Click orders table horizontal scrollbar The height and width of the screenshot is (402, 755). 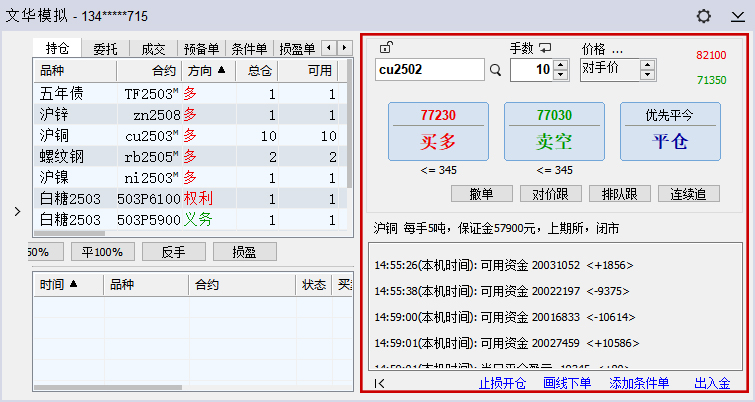[108, 387]
